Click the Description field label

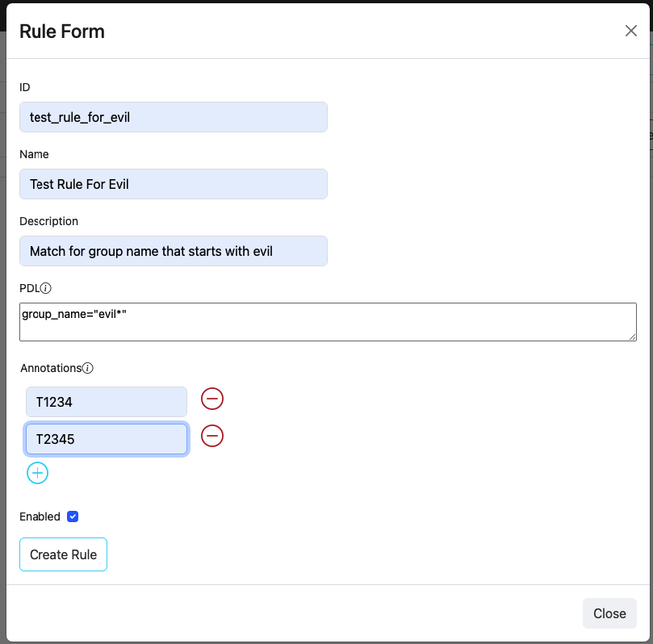(48, 221)
